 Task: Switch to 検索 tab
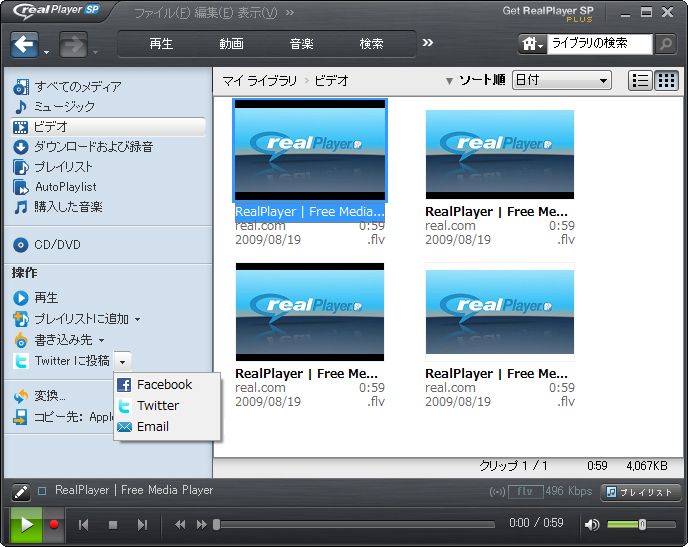372,43
